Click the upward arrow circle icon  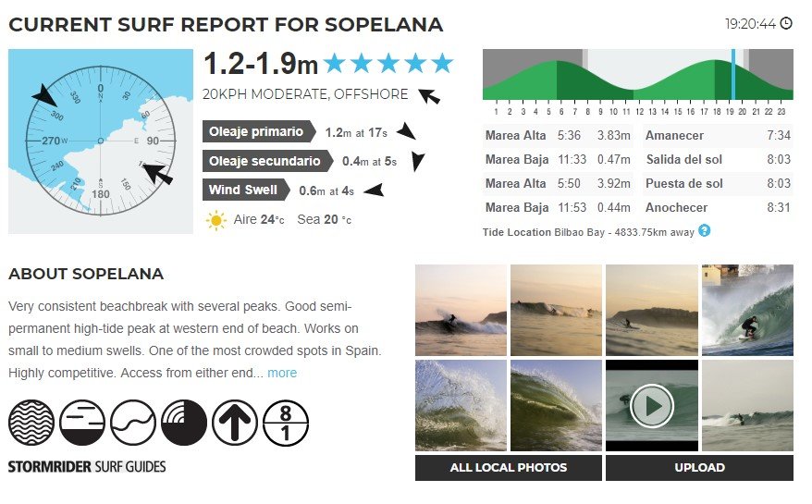point(235,424)
